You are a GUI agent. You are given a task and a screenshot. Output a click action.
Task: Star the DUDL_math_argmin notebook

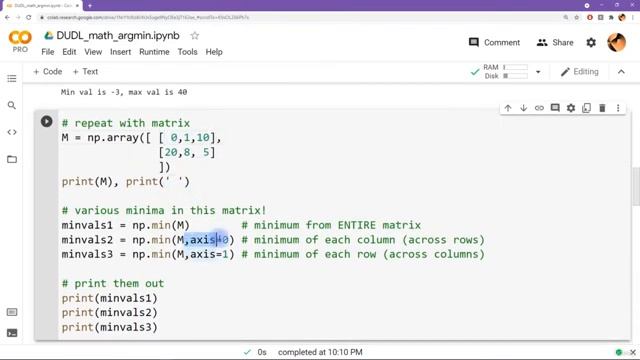click(x=195, y=36)
